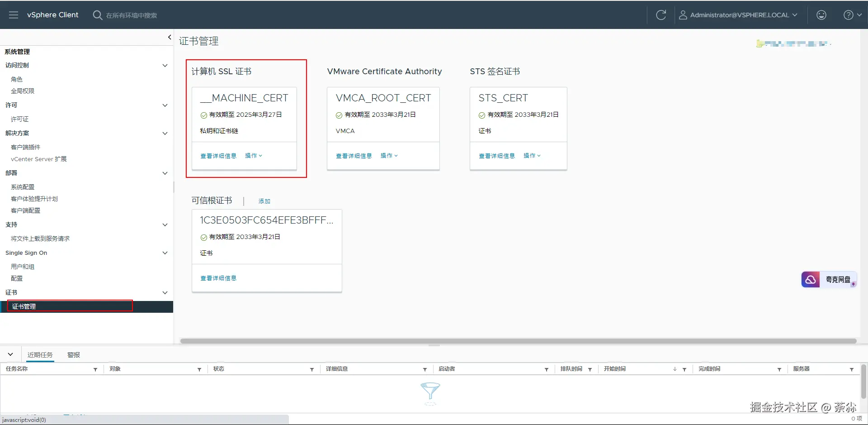Image resolution: width=868 pixels, height=425 pixels.
Task: Open the hamburger navigation menu
Action: click(14, 15)
